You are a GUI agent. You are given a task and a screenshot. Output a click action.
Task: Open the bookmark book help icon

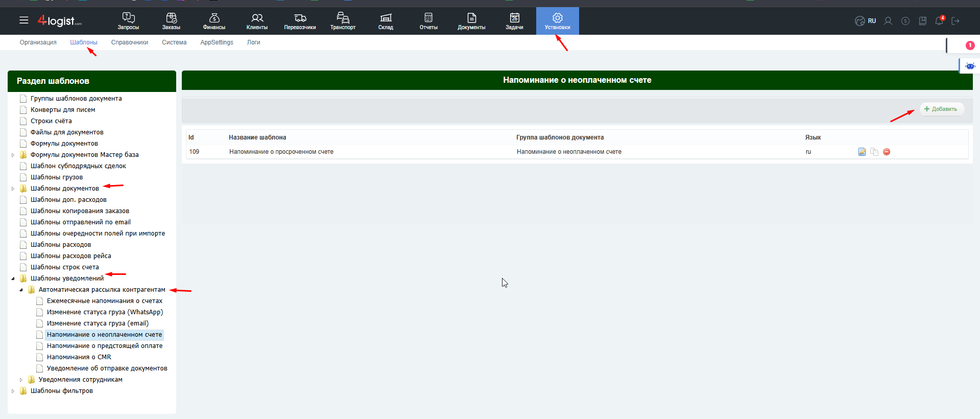pos(922,21)
